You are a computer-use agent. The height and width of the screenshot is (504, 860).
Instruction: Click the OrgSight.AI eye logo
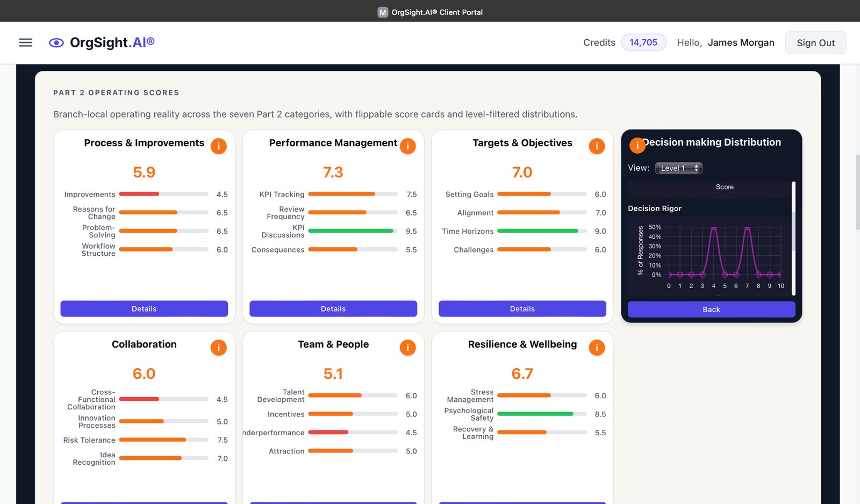(x=55, y=42)
